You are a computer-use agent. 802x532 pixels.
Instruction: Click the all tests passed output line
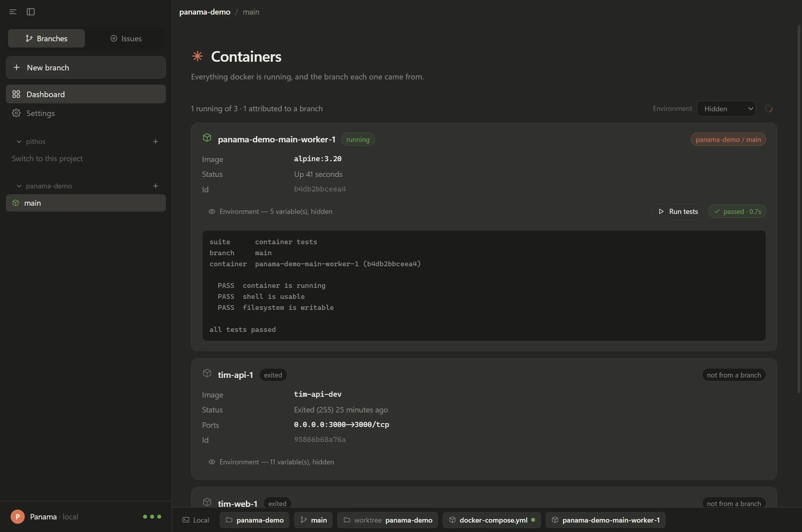[x=243, y=330]
